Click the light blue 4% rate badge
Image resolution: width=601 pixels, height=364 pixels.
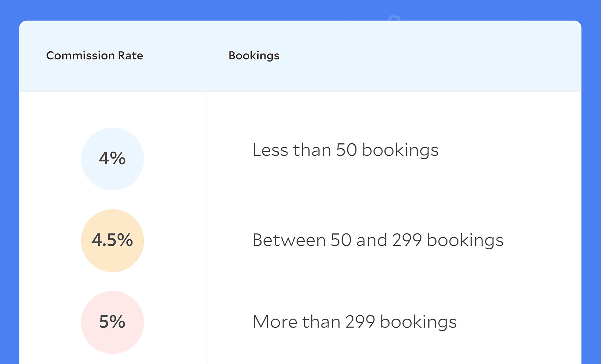coord(112,159)
